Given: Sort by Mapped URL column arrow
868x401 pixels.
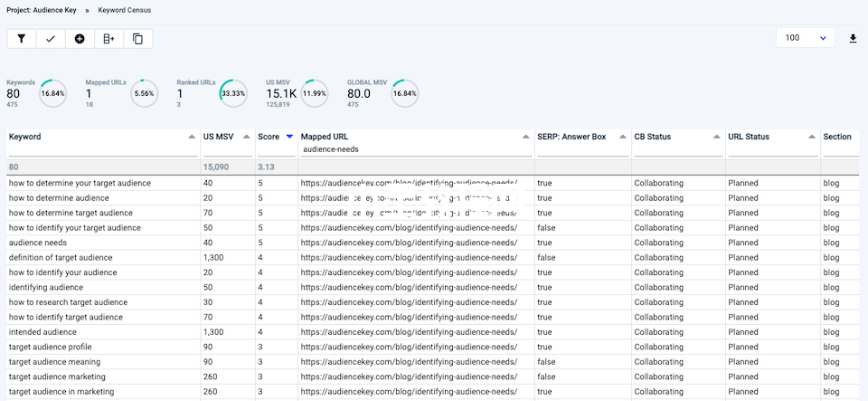Looking at the screenshot, I should (x=526, y=137).
